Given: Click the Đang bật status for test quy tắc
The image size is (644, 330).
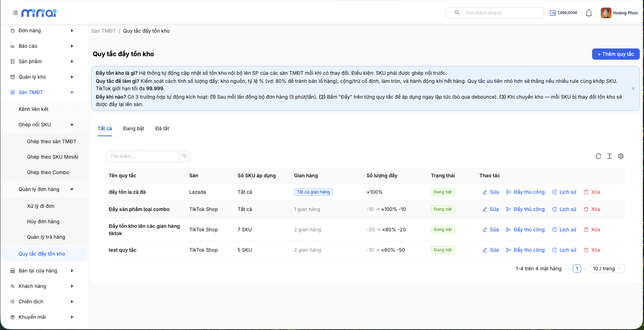Looking at the screenshot, I should click(x=443, y=250).
